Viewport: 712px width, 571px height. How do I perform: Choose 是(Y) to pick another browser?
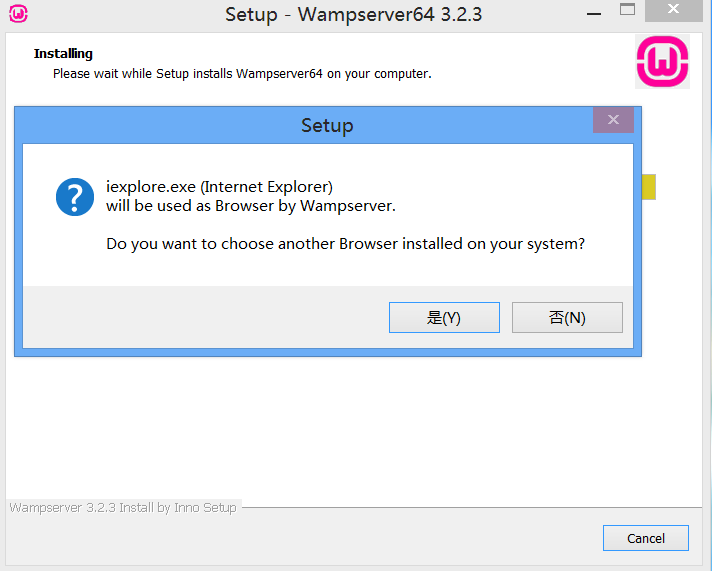[444, 318]
